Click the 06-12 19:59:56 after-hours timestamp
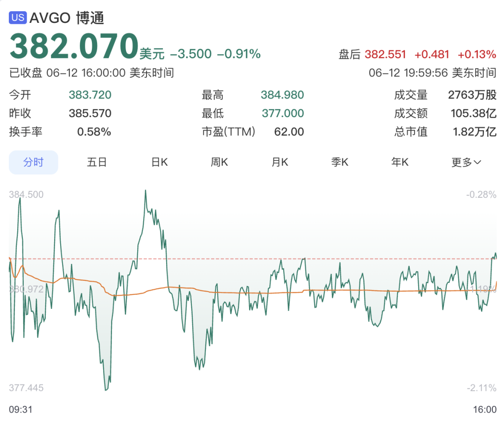The image size is (504, 426). 408,73
